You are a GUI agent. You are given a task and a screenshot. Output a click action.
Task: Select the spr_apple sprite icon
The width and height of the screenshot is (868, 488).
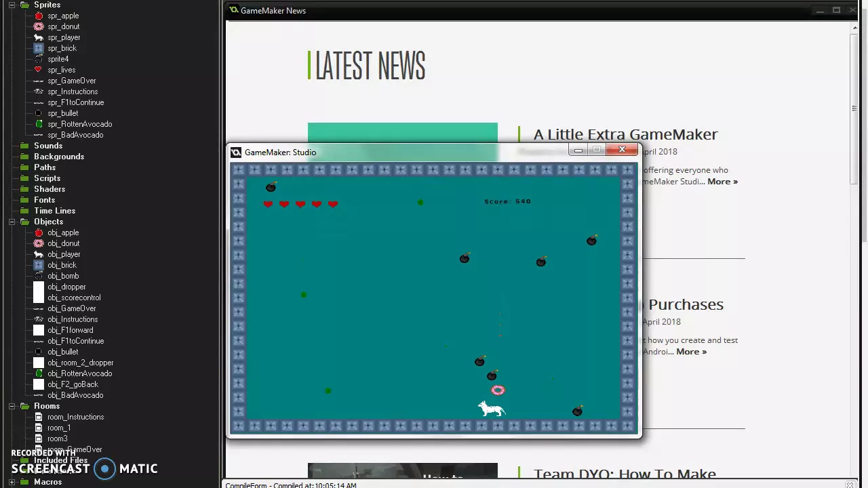39,16
